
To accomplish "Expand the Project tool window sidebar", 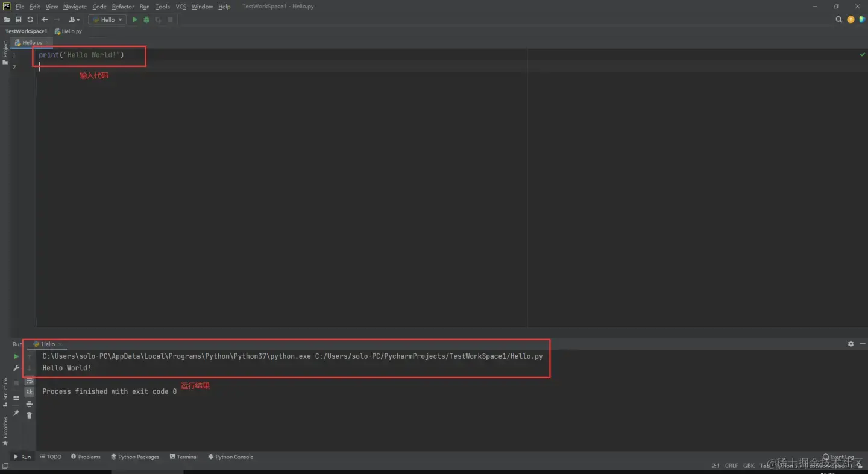I will coord(5,52).
